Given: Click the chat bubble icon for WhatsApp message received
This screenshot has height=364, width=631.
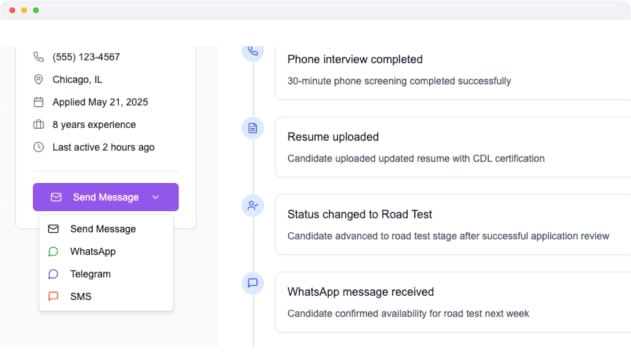Looking at the screenshot, I should (x=253, y=283).
